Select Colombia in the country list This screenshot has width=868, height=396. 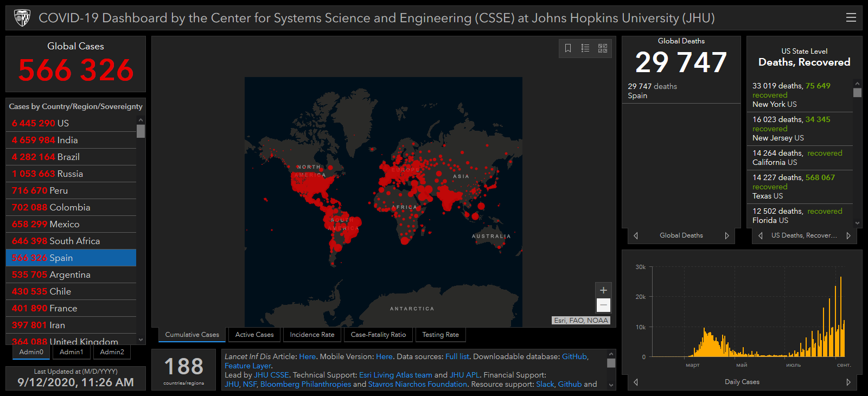[71, 207]
